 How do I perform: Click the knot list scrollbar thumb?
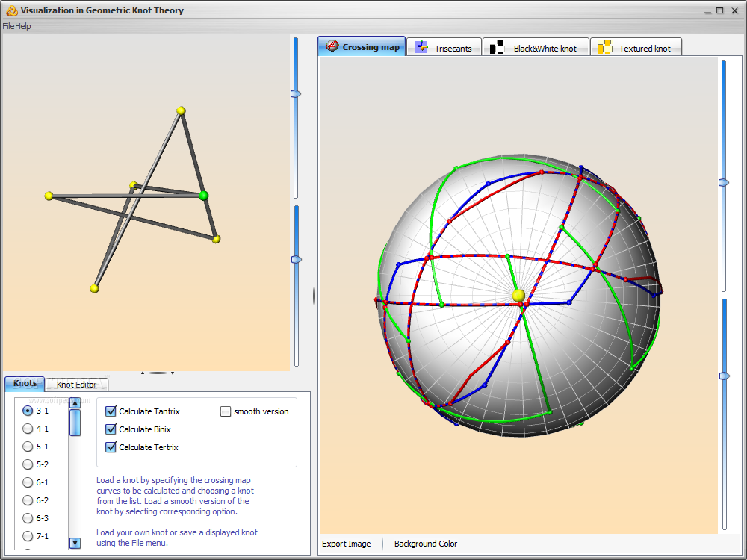(x=75, y=423)
